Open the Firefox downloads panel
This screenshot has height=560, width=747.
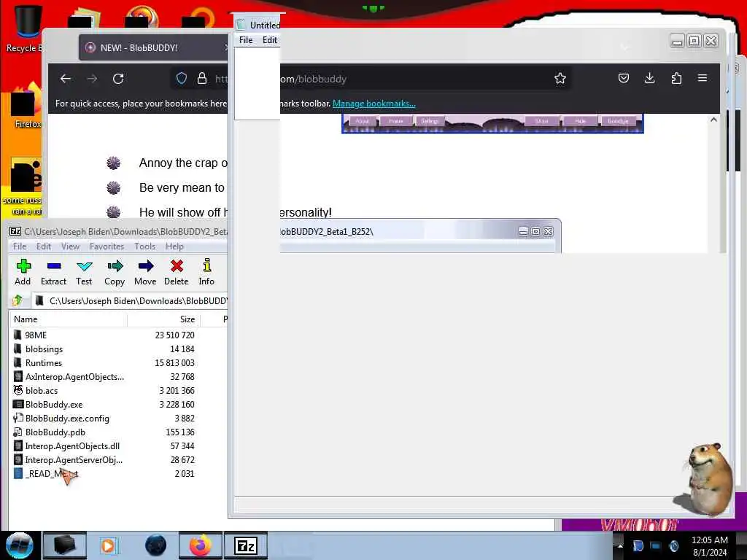(x=650, y=79)
